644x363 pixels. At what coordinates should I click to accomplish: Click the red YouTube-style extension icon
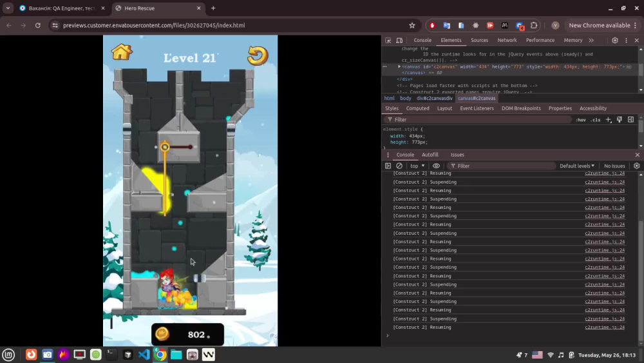click(490, 26)
